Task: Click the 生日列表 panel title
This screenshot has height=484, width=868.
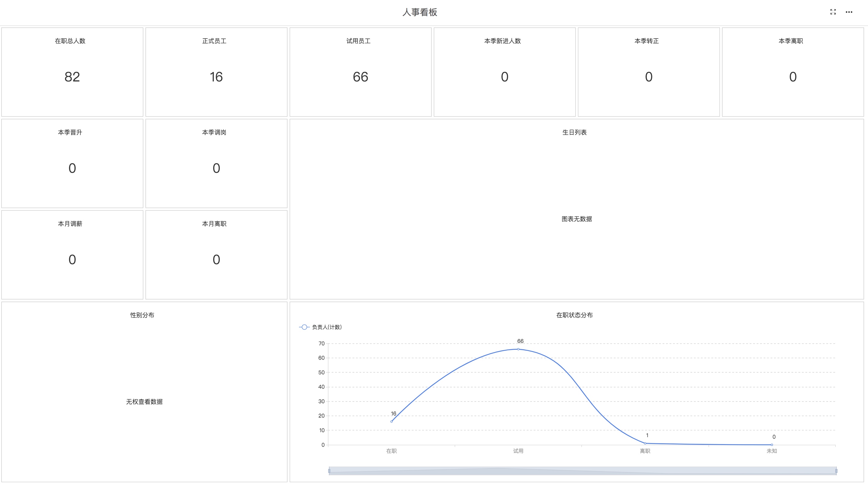Action: (574, 132)
